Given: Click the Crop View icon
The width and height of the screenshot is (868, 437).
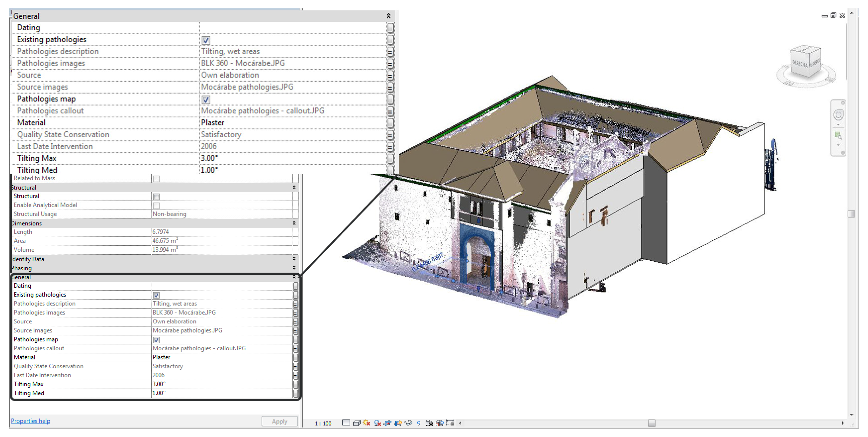Looking at the screenshot, I should click(x=387, y=423).
